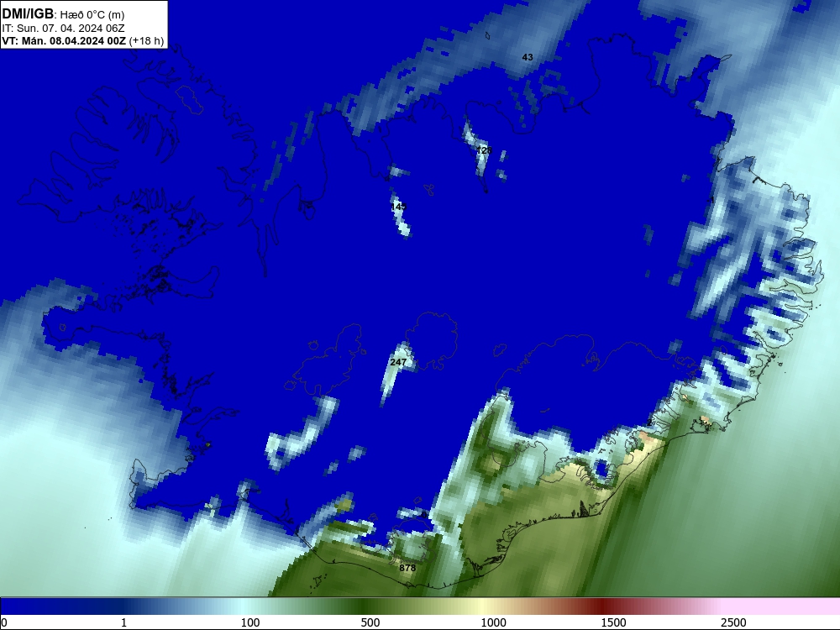Click the '100' label on the color scale
This screenshot has height=630, width=840.
click(250, 622)
